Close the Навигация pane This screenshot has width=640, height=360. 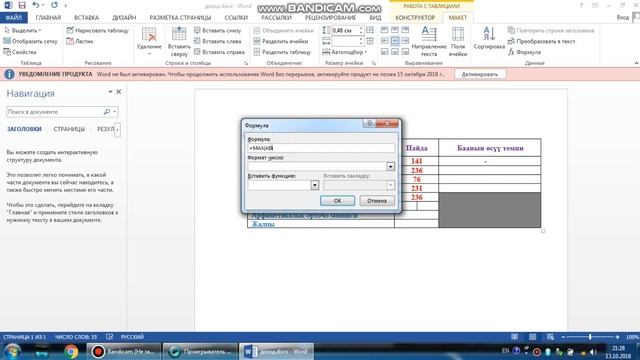tap(119, 92)
